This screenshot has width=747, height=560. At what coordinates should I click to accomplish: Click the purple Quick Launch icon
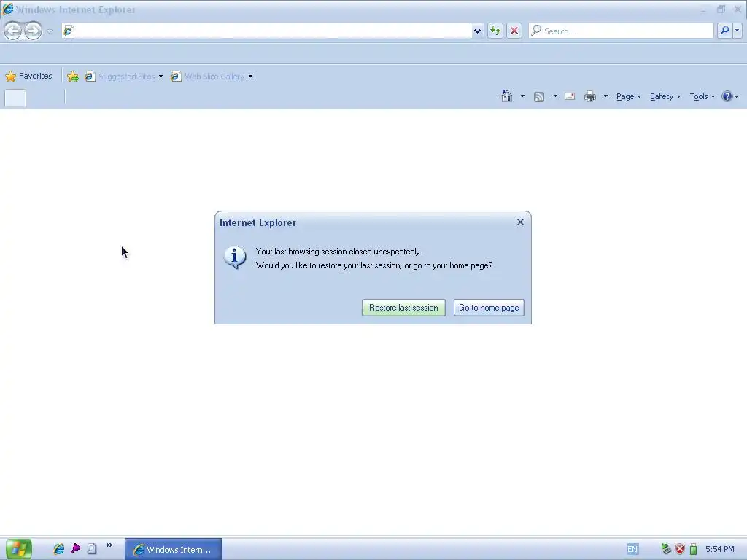coord(75,549)
